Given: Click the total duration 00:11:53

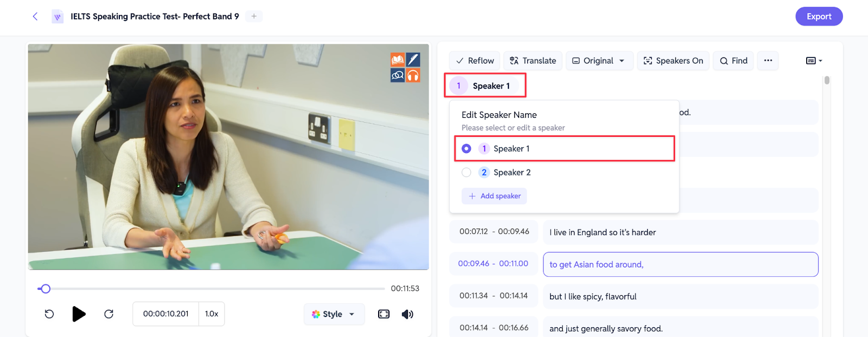Looking at the screenshot, I should point(405,289).
